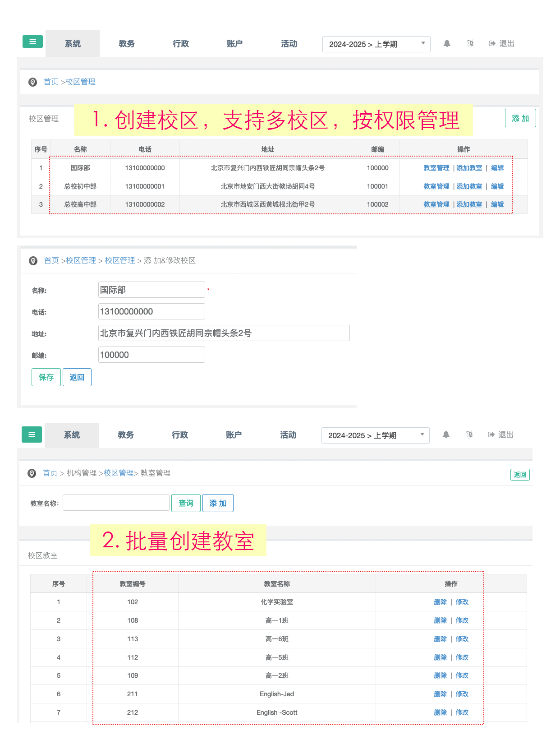The image size is (560, 749).
Task: Select the lower 账户 menu tab
Action: (x=234, y=435)
